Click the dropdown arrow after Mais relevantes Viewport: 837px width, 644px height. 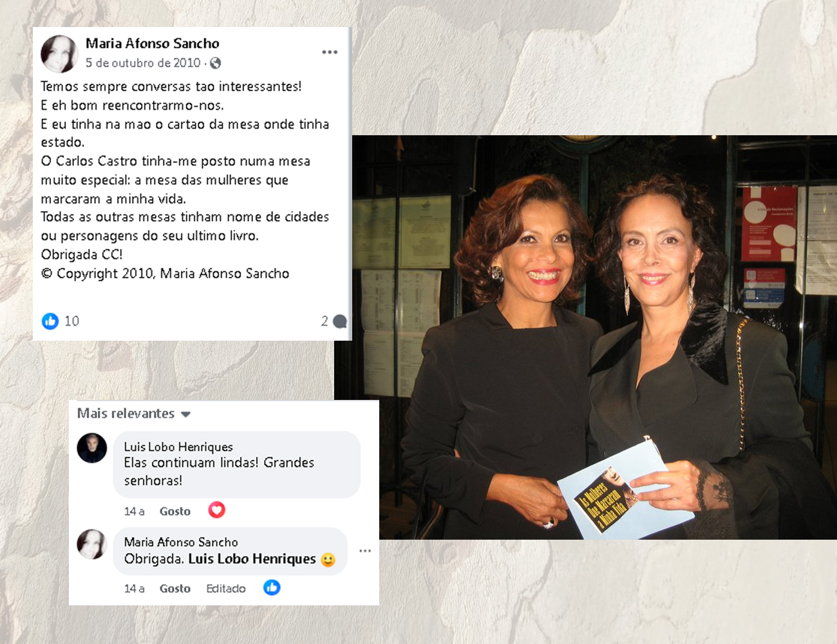click(185, 414)
